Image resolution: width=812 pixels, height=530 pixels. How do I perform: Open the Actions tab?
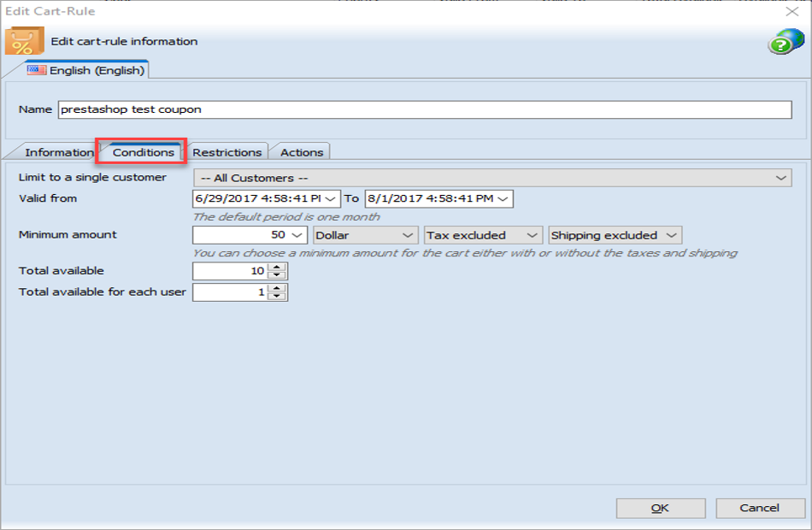(x=302, y=152)
